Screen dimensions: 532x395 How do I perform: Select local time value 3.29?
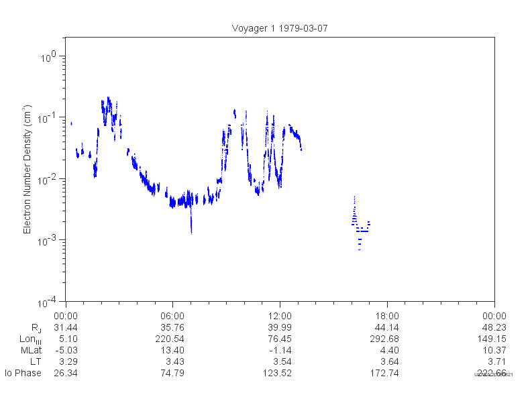[x=68, y=361]
